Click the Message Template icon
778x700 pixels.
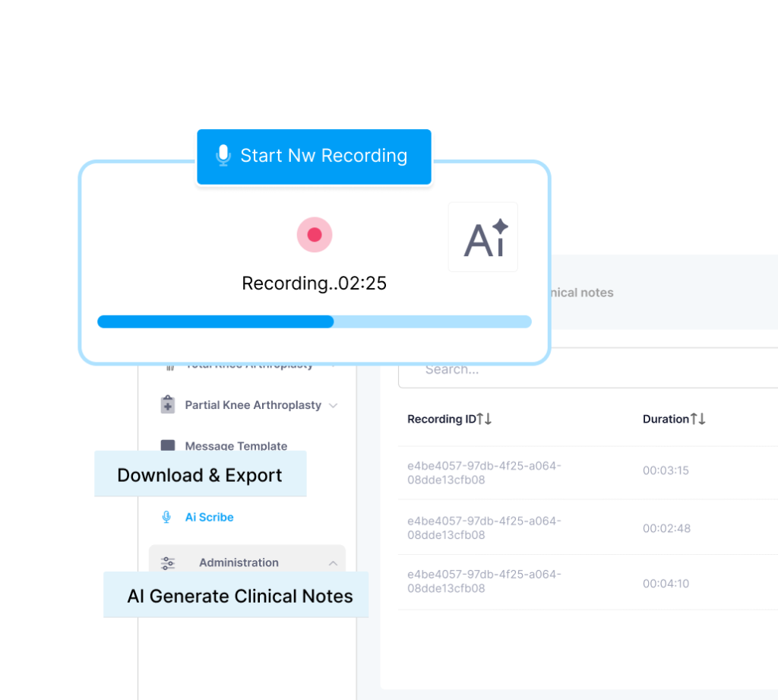pyautogui.click(x=168, y=445)
